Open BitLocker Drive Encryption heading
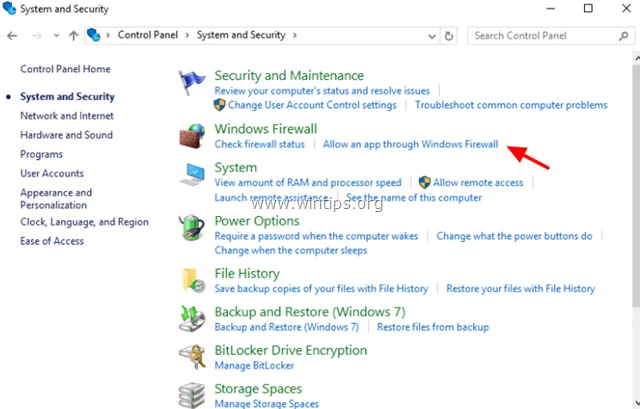The width and height of the screenshot is (640, 409). click(291, 350)
